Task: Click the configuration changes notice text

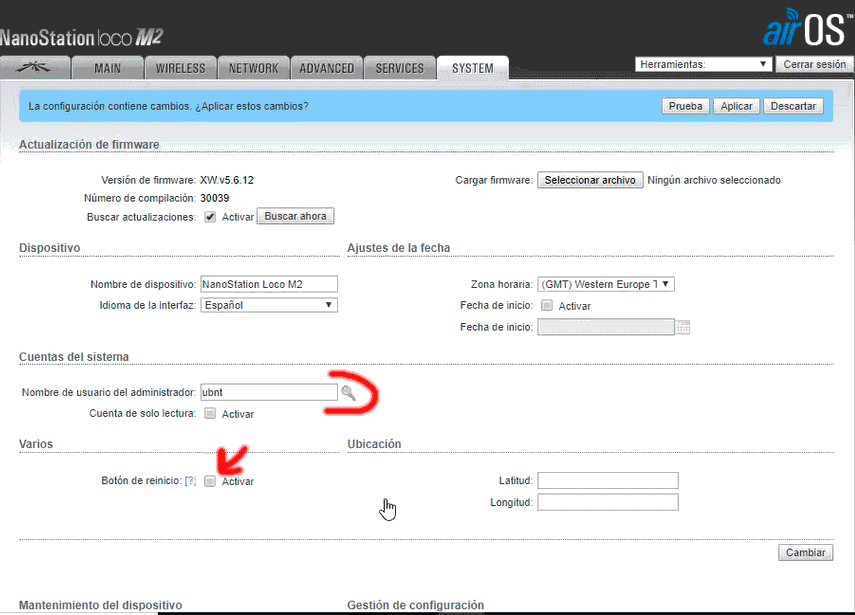Action: [168, 106]
